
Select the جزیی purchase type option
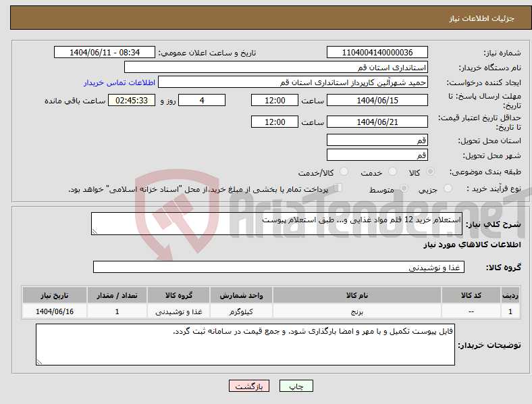click(448, 188)
